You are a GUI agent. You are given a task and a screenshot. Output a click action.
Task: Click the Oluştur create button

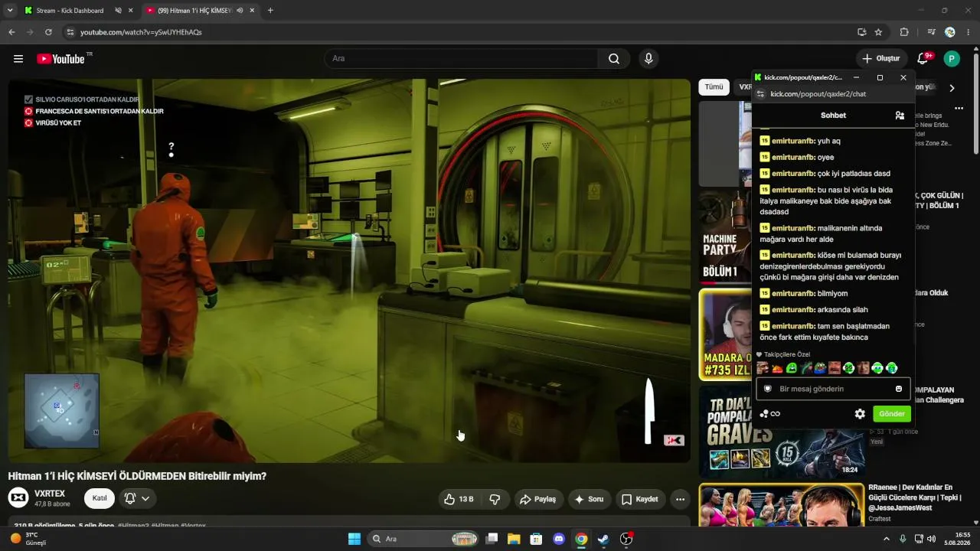click(x=881, y=59)
